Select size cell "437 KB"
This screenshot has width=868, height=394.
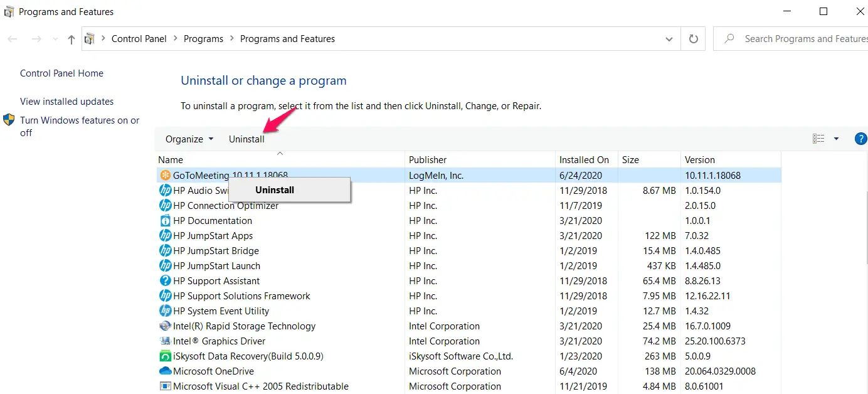point(661,265)
